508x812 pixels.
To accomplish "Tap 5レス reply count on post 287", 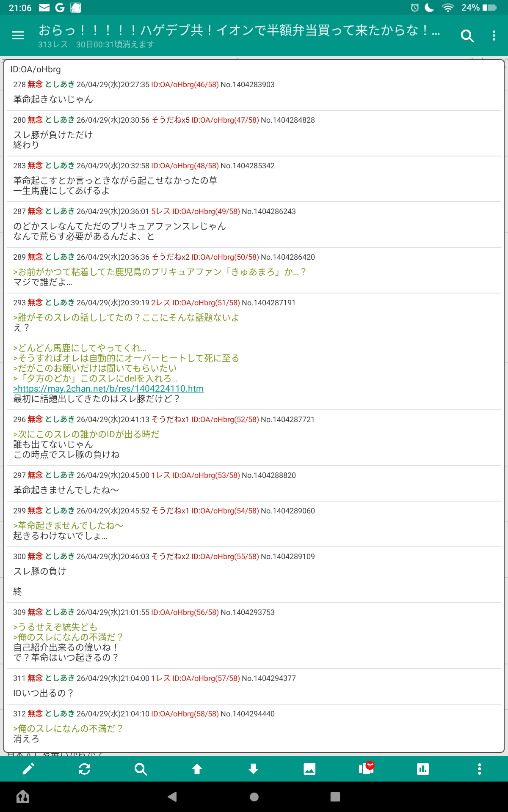I will (x=160, y=211).
